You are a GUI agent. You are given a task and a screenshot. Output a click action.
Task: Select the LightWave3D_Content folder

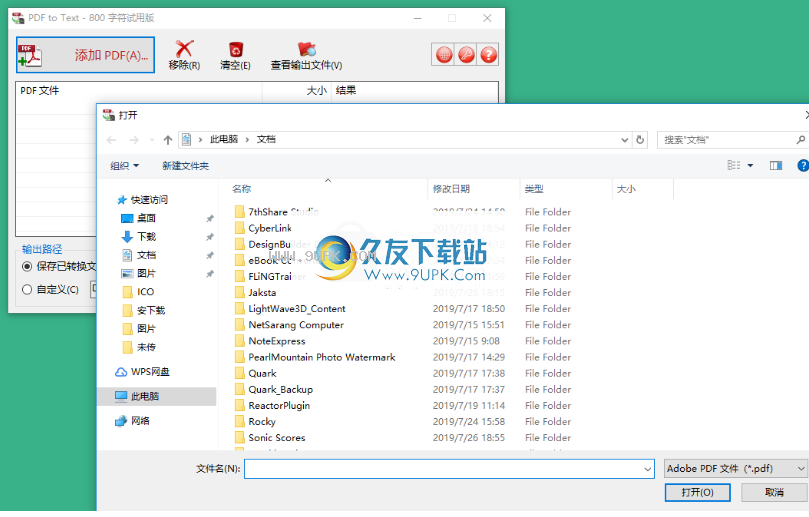[x=297, y=309]
